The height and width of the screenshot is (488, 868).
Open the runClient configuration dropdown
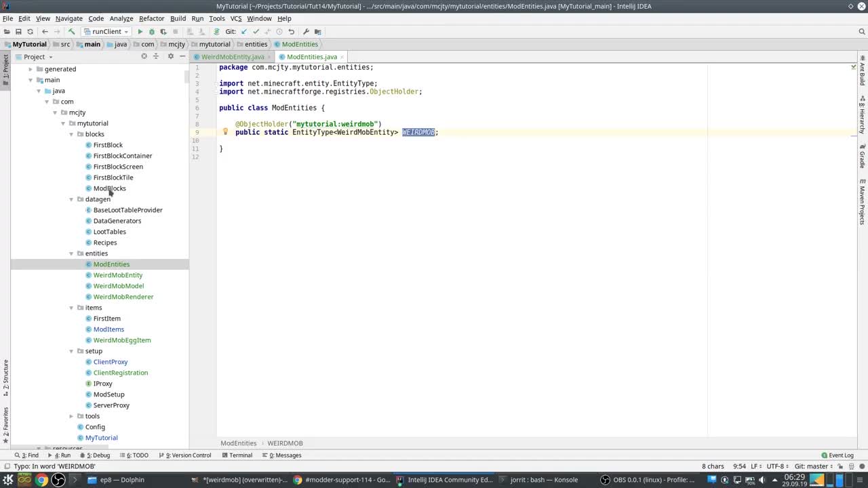tap(106, 32)
